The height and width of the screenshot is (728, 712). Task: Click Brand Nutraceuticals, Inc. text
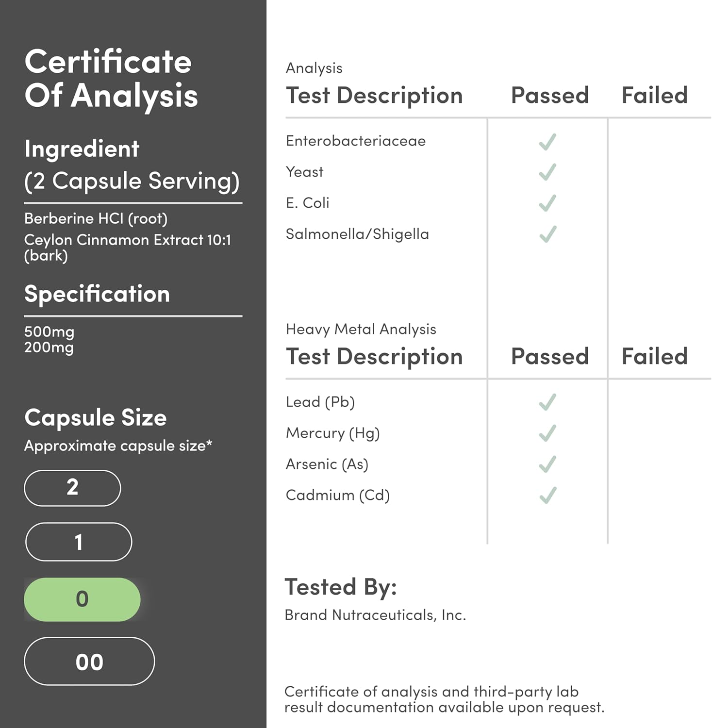pos(375,615)
